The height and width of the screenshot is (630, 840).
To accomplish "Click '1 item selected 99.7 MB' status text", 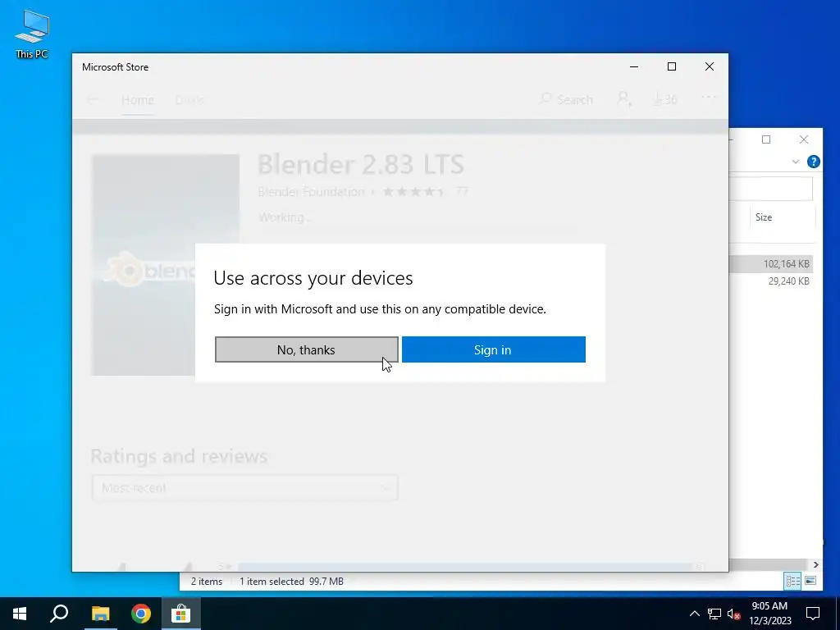I will coord(291,582).
